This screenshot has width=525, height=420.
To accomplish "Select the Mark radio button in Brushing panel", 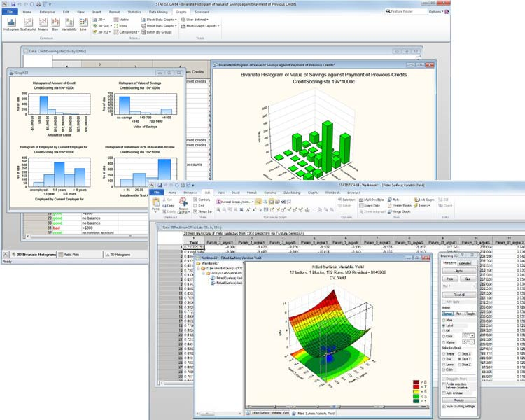I will tap(444, 320).
